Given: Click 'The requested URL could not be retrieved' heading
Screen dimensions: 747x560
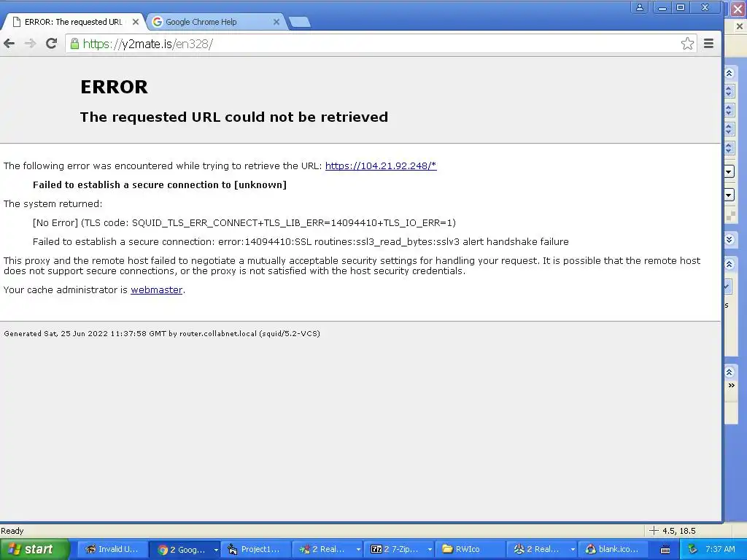Looking at the screenshot, I should 234,117.
